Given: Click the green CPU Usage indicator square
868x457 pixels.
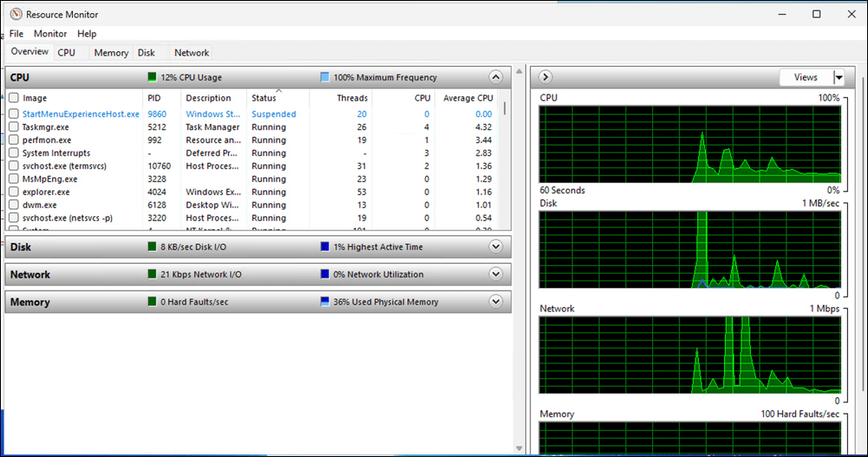Looking at the screenshot, I should 152,77.
